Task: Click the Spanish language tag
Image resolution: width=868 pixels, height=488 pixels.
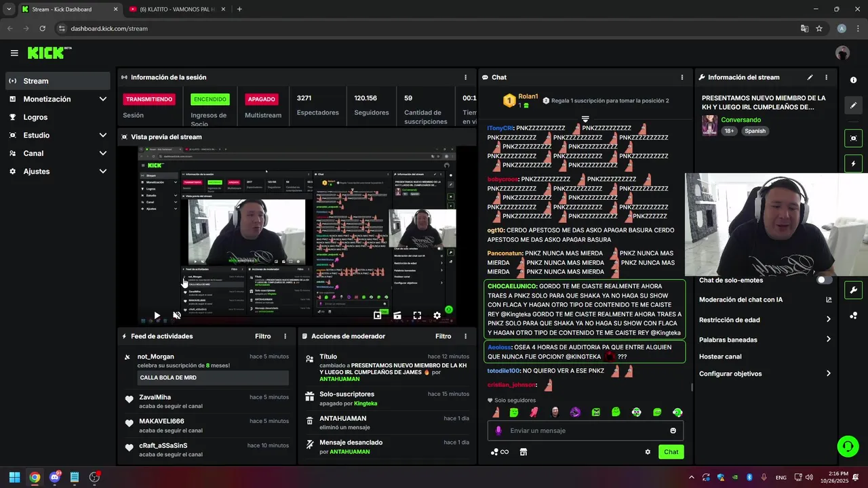Action: point(755,131)
